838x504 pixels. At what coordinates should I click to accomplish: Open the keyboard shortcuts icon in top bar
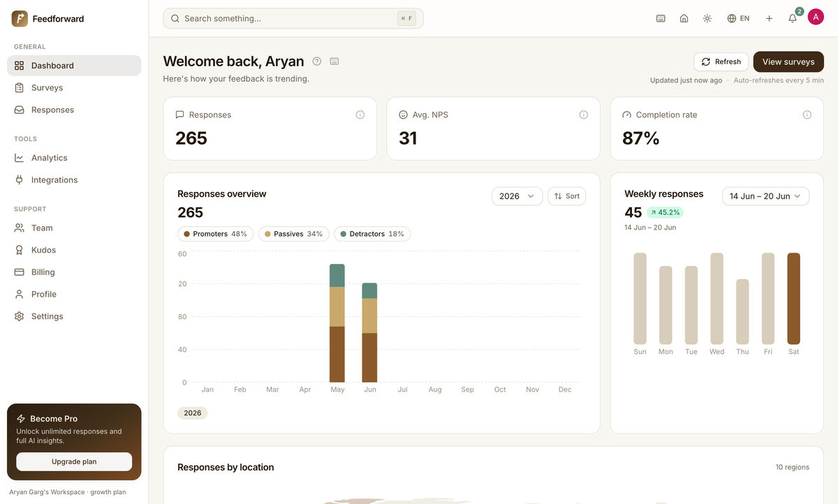pyautogui.click(x=661, y=19)
